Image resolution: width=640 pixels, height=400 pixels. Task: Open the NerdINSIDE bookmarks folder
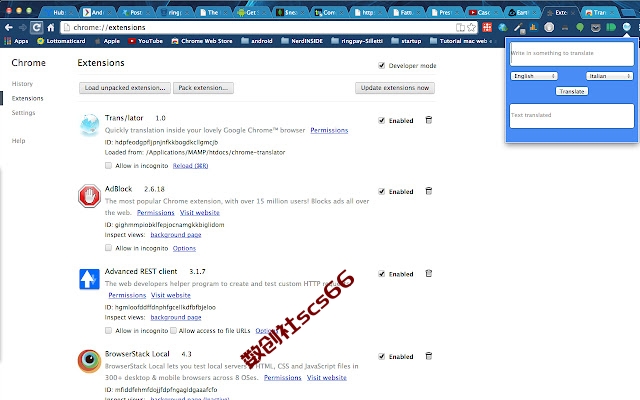(x=302, y=41)
